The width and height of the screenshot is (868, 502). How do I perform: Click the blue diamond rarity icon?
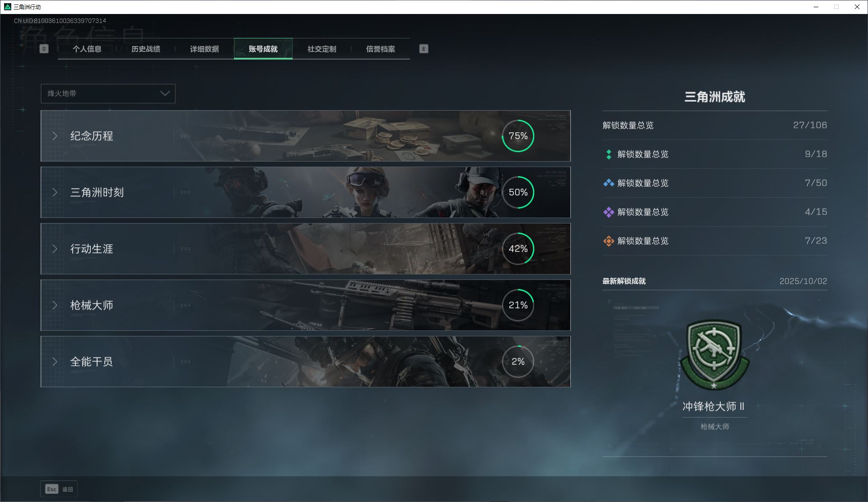click(608, 183)
